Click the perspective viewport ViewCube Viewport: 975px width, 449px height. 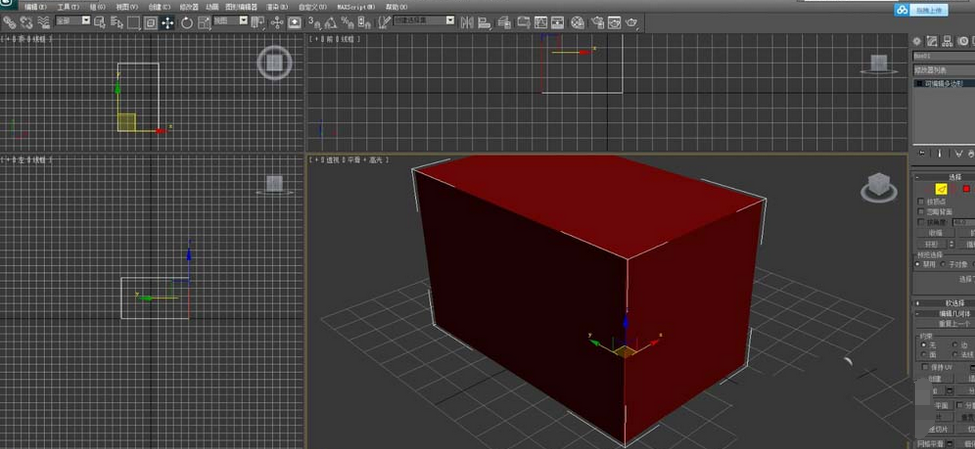878,184
